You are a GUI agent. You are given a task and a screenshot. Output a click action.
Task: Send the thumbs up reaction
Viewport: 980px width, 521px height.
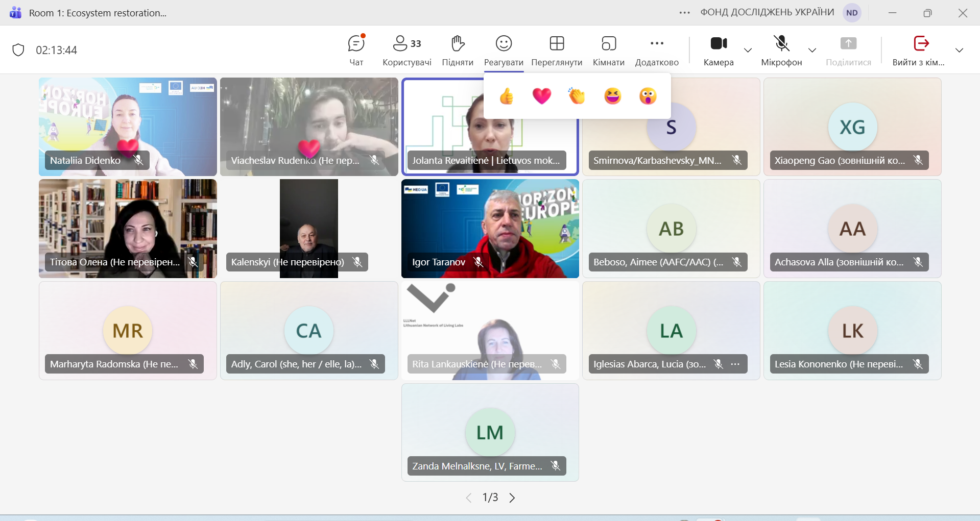506,96
